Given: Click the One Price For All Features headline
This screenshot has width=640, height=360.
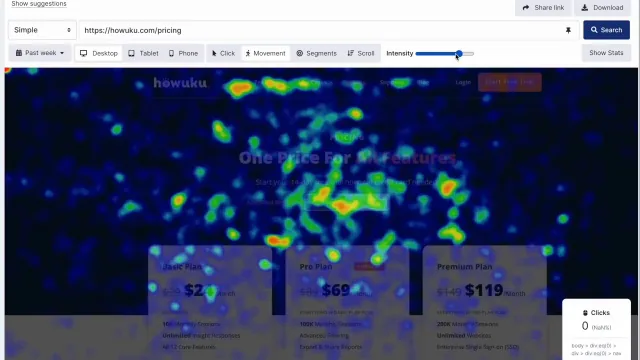Looking at the screenshot, I should pyautogui.click(x=347, y=158).
